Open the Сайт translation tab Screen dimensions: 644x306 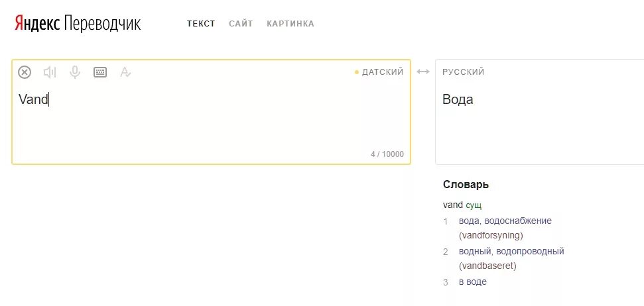[x=241, y=24]
